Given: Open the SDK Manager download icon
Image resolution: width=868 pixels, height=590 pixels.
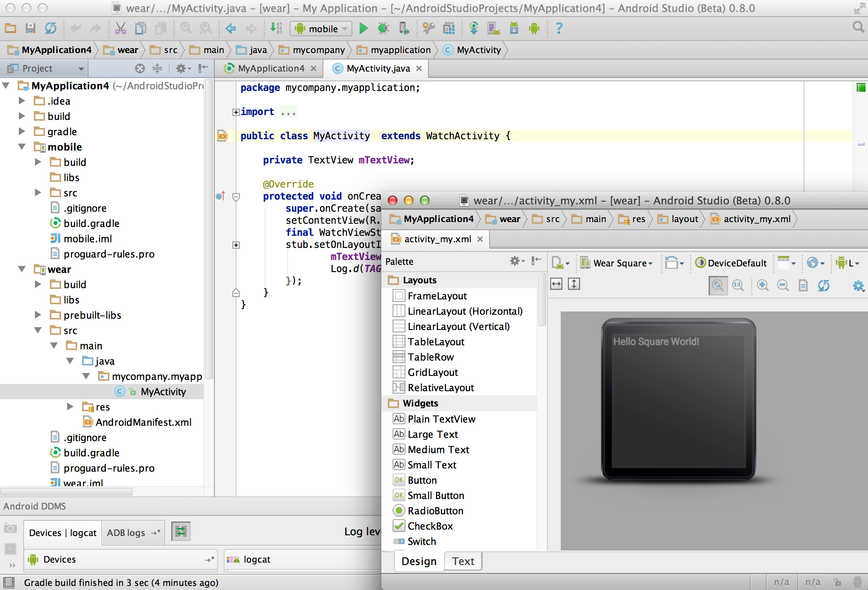Looking at the screenshot, I should (514, 29).
